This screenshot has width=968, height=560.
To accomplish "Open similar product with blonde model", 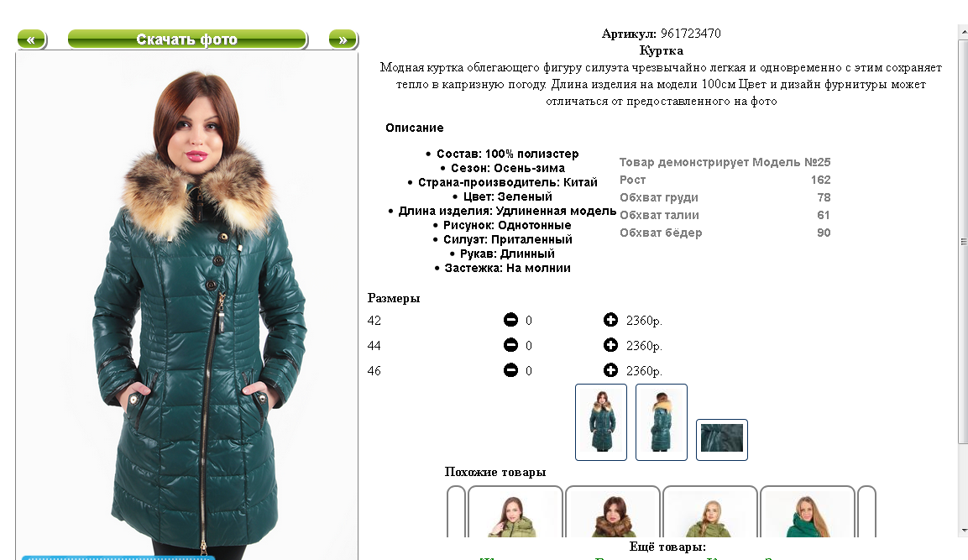I will 710,512.
